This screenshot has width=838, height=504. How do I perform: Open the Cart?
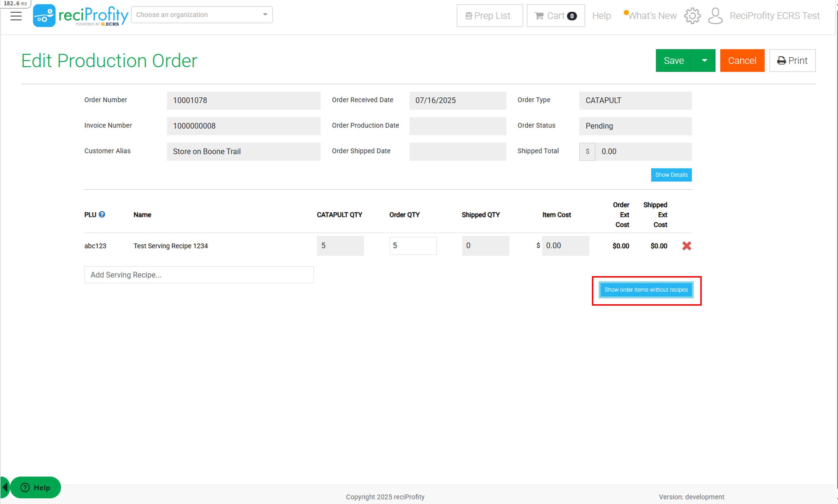pyautogui.click(x=556, y=16)
